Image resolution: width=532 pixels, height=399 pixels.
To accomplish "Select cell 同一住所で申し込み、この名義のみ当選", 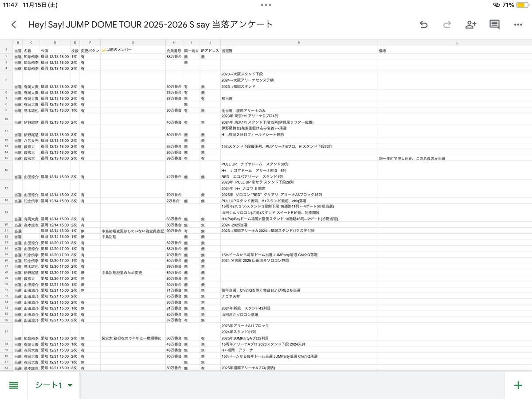I will click(455, 158).
